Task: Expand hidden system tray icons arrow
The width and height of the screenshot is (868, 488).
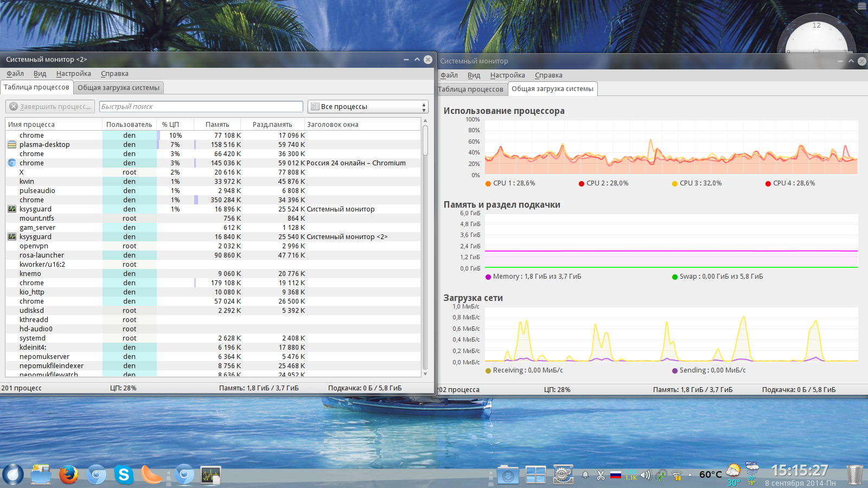Action: tap(690, 475)
